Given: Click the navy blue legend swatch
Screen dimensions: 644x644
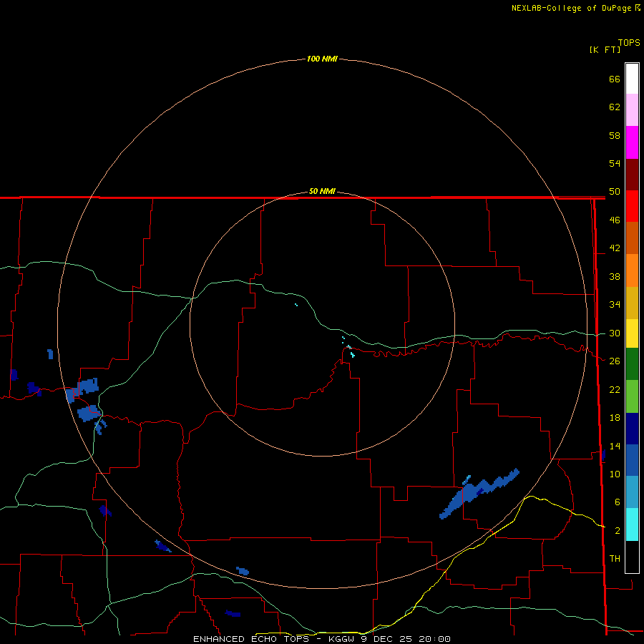Looking at the screenshot, I should pos(632,429).
